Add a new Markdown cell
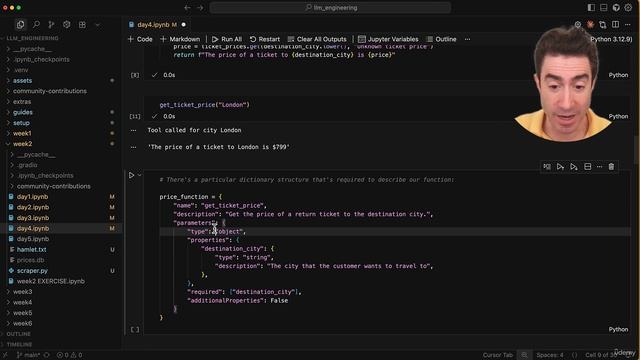The width and height of the screenshot is (640, 360). click(x=180, y=39)
